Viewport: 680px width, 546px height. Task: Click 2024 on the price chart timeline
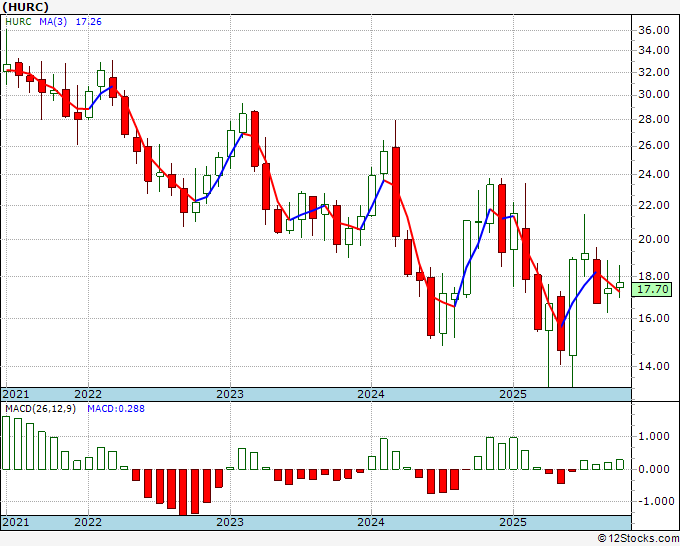371,394
